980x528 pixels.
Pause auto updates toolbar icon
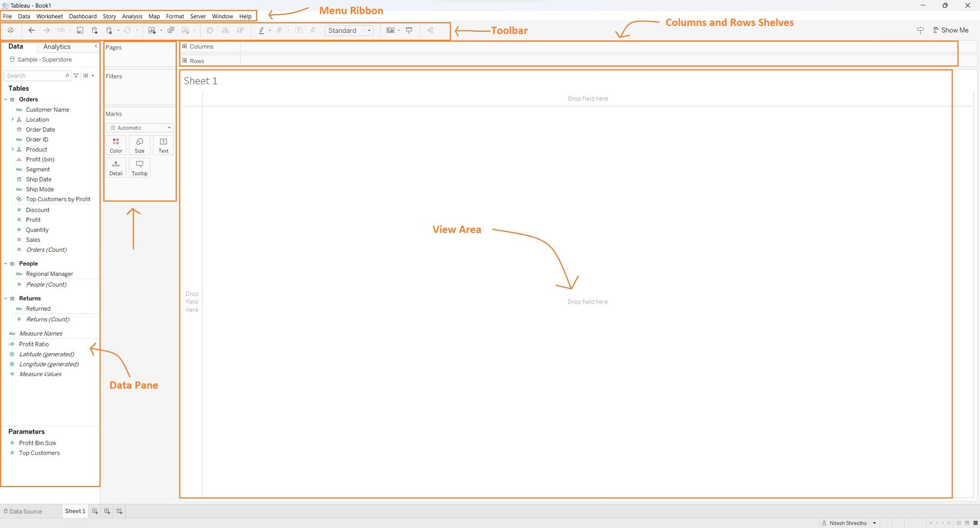(109, 30)
